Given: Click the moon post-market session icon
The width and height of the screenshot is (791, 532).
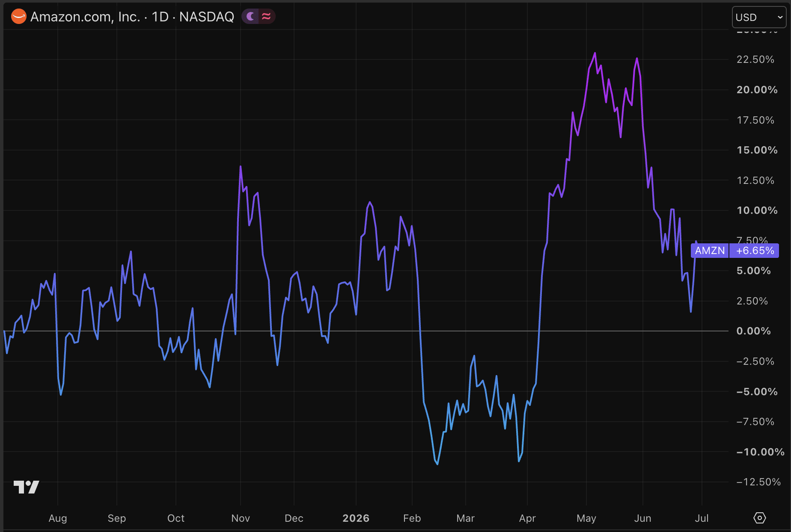Looking at the screenshot, I should (250, 17).
